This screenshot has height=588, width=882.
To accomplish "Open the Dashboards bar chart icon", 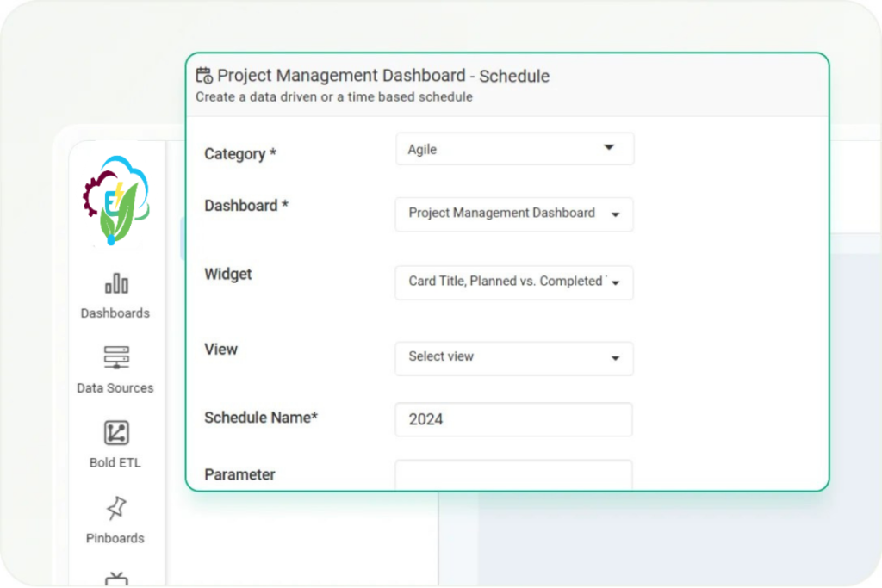I will [115, 283].
